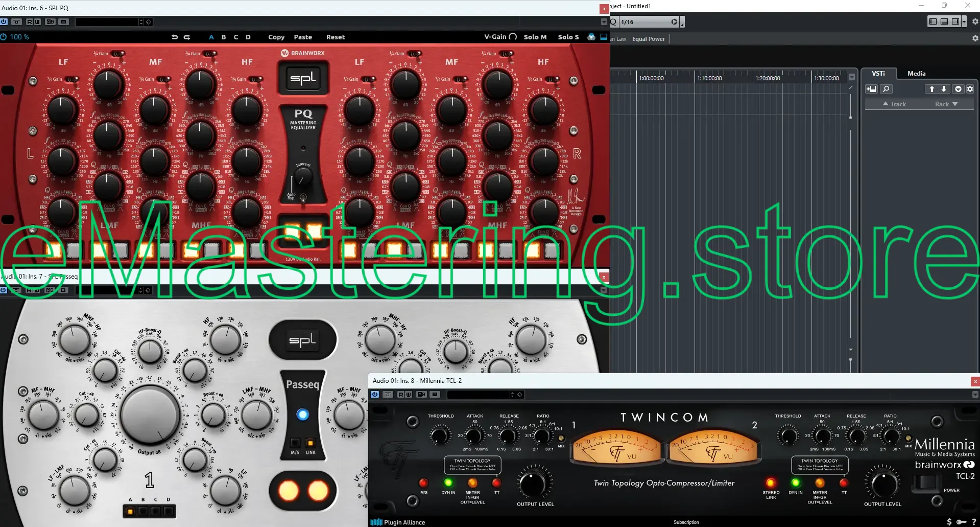Click the blue display icon in SPL PQ toolbar
The height and width of the screenshot is (527, 980).
(x=604, y=37)
